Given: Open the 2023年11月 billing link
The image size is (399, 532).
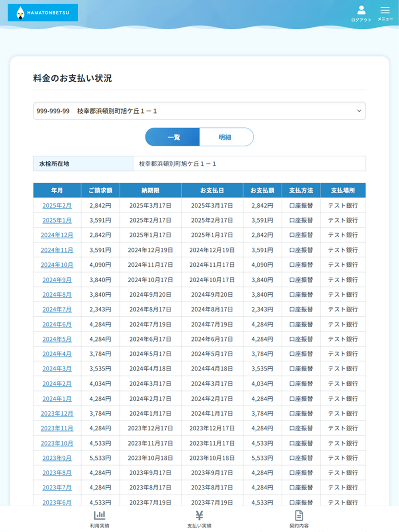Looking at the screenshot, I should (x=57, y=428).
